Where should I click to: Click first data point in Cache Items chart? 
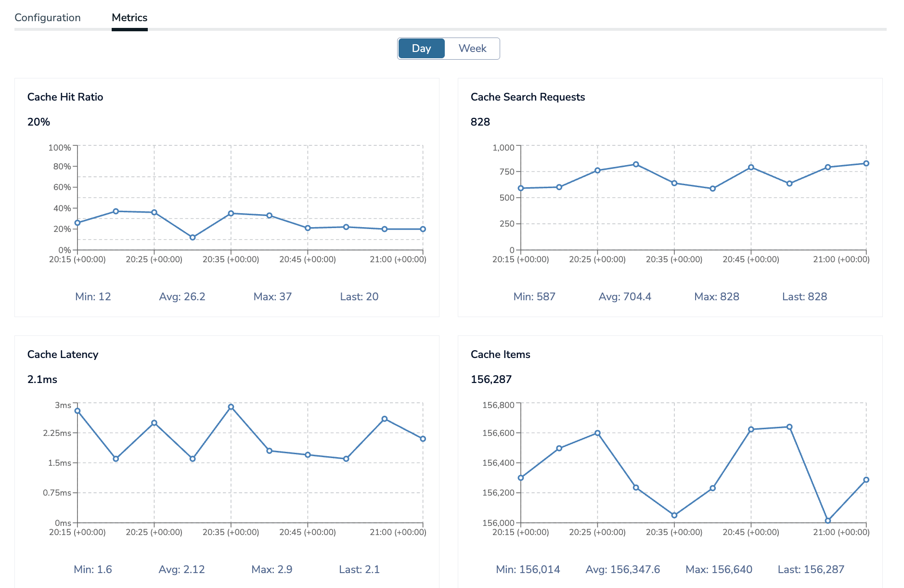coord(521,478)
